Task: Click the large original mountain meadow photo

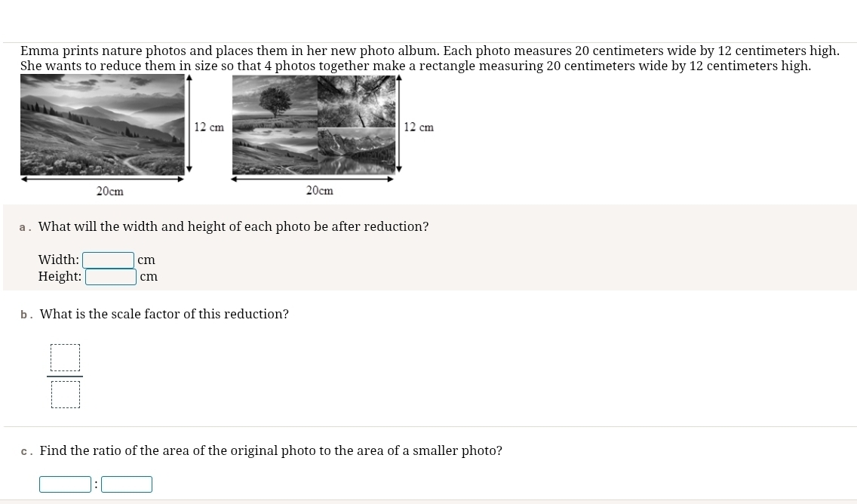Action: pos(102,125)
